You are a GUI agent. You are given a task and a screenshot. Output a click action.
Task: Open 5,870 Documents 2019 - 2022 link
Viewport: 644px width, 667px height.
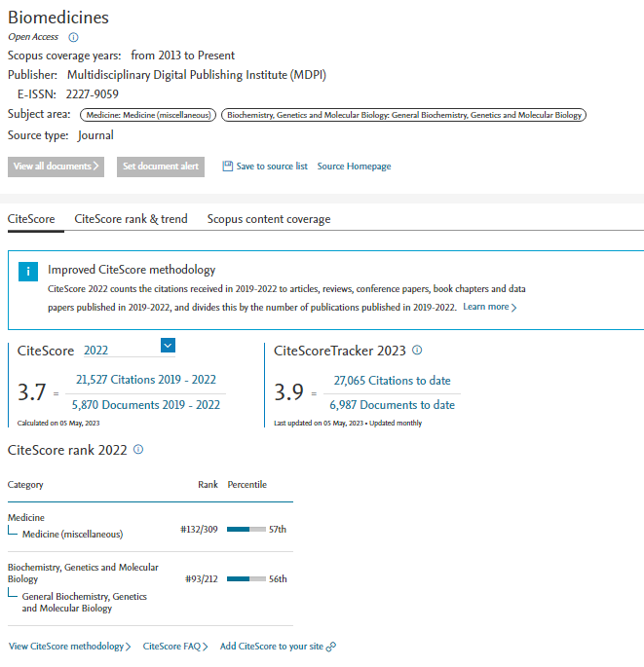(x=145, y=404)
